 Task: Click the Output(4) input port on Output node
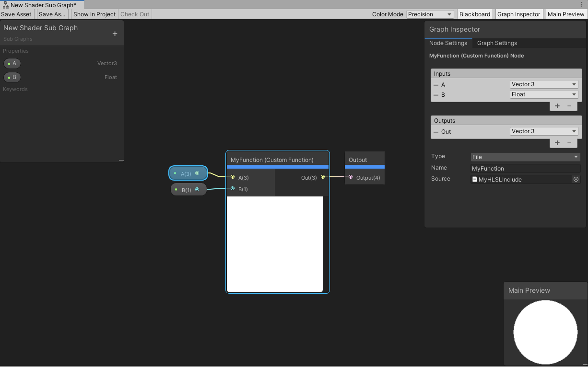point(351,177)
